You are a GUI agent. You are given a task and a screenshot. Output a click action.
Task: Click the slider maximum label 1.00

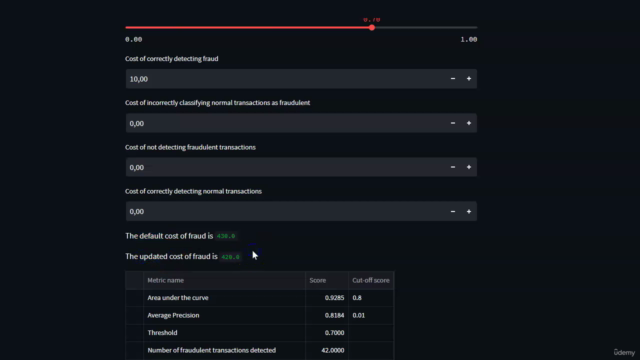click(469, 40)
